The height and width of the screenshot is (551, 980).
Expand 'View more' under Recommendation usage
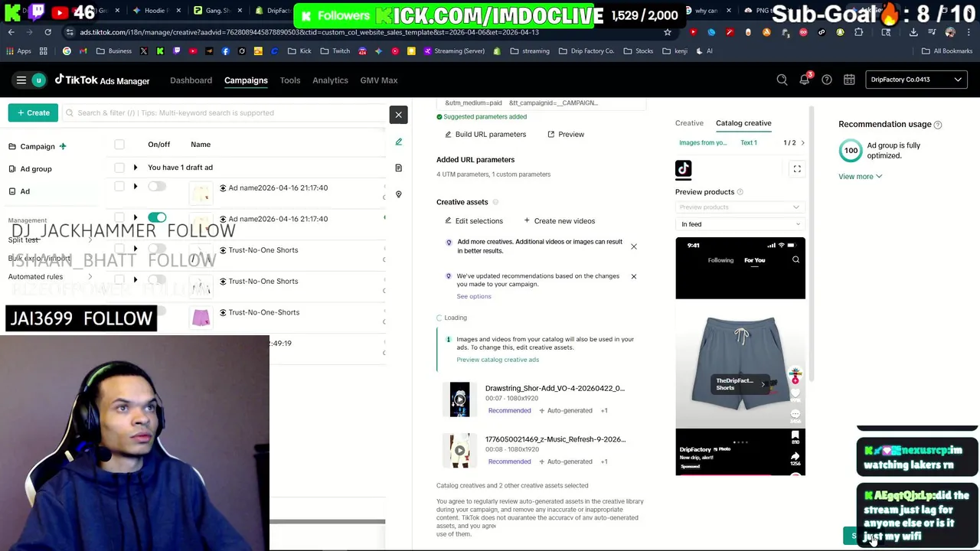[860, 177]
